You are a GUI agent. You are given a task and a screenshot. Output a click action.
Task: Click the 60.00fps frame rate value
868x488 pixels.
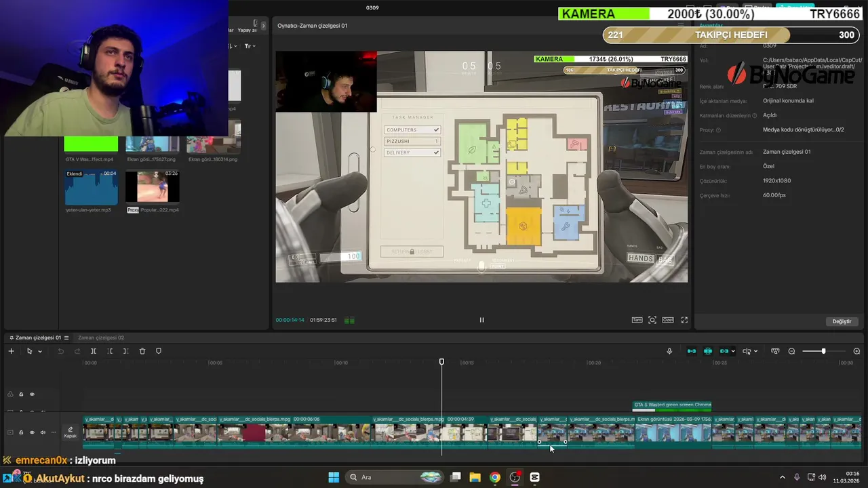point(774,195)
